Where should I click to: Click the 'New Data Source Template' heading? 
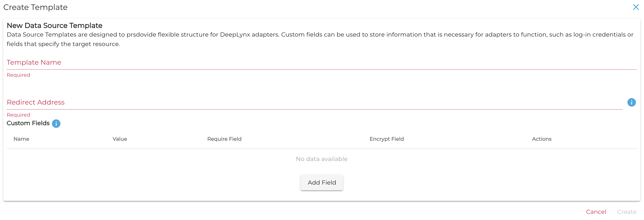tap(54, 25)
